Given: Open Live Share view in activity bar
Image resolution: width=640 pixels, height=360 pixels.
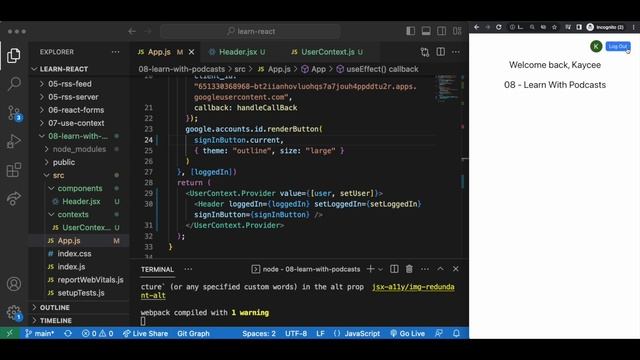Looking at the screenshot, I should [x=13, y=198].
